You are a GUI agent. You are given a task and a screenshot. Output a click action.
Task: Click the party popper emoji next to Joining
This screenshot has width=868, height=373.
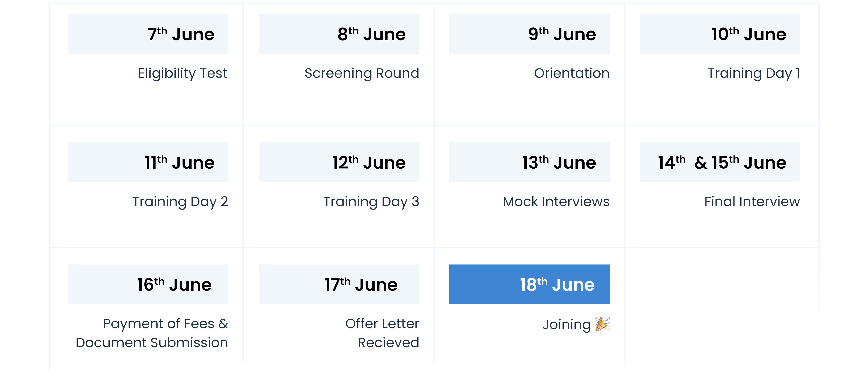pyautogui.click(x=602, y=324)
